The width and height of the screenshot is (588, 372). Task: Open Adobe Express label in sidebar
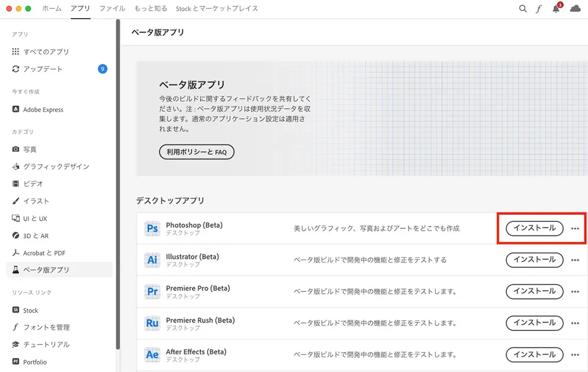click(x=43, y=109)
